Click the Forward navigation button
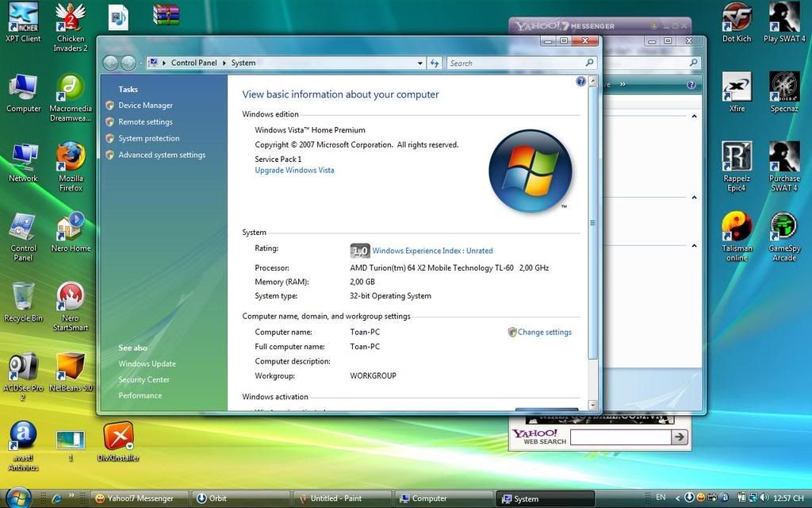This screenshot has width=812, height=508. [128, 63]
